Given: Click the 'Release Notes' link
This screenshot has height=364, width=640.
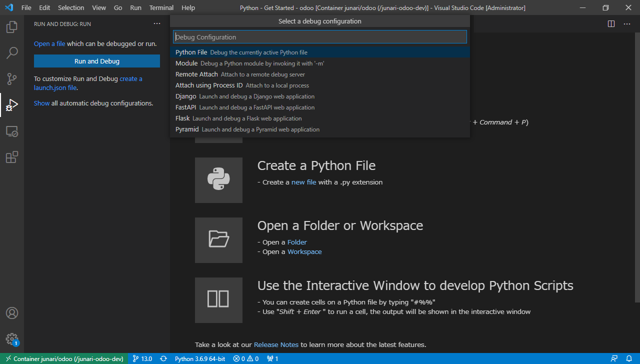Looking at the screenshot, I should click(276, 344).
